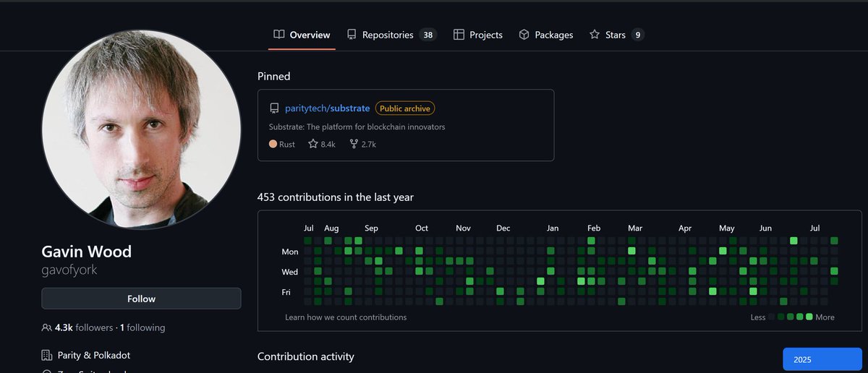Viewport: 868px width, 373px height.
Task: Click the Fri row label in graph
Action: click(286, 292)
